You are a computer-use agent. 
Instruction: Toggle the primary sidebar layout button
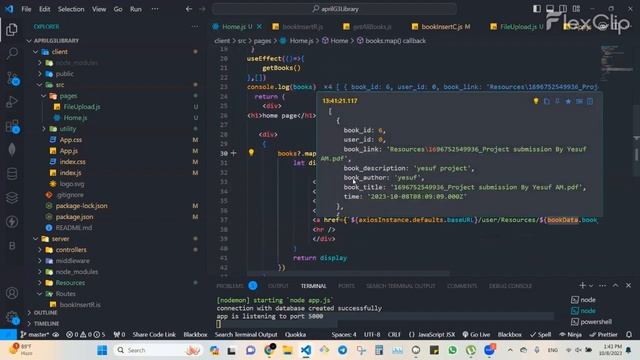[x=537, y=9]
